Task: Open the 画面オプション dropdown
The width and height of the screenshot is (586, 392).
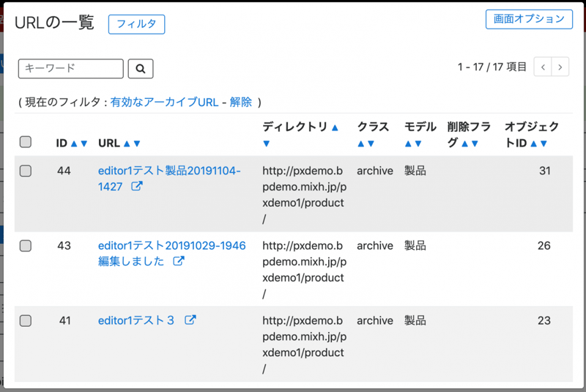Action: click(529, 19)
